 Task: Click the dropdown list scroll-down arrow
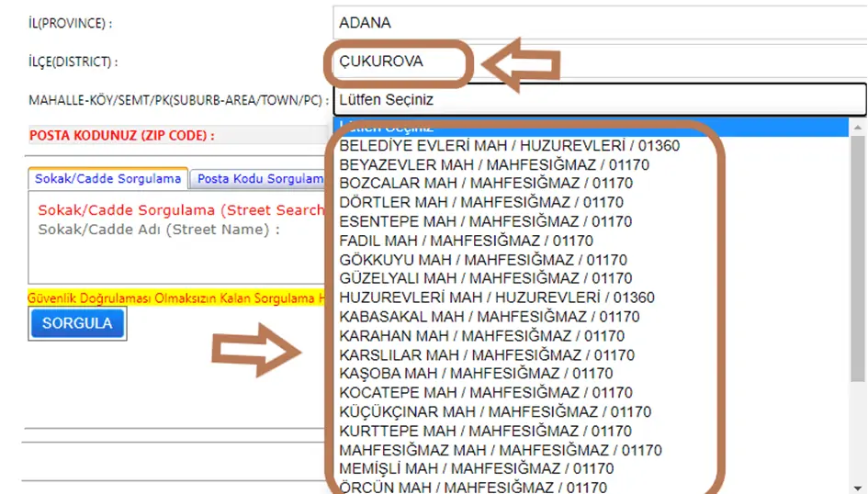coord(858,487)
